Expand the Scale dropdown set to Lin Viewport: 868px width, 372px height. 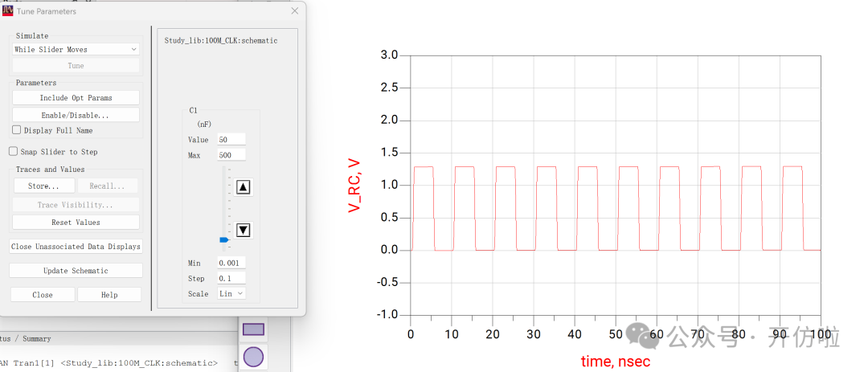(x=231, y=293)
